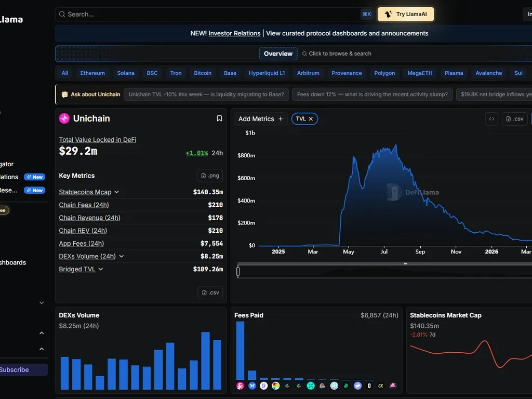Click the teal X-shaped protocol icon

click(x=311, y=386)
